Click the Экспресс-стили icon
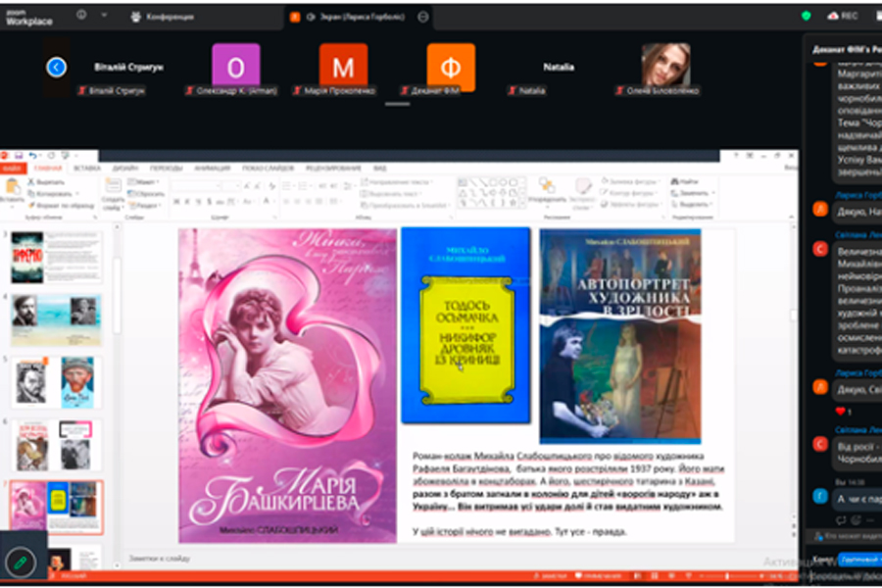Screen dimensions: 882x588 click(583, 186)
